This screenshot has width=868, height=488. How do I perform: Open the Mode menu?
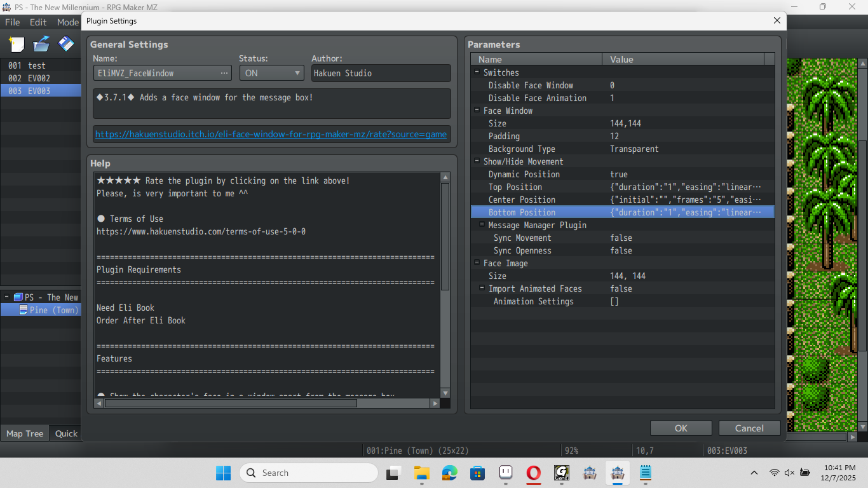pyautogui.click(x=67, y=22)
